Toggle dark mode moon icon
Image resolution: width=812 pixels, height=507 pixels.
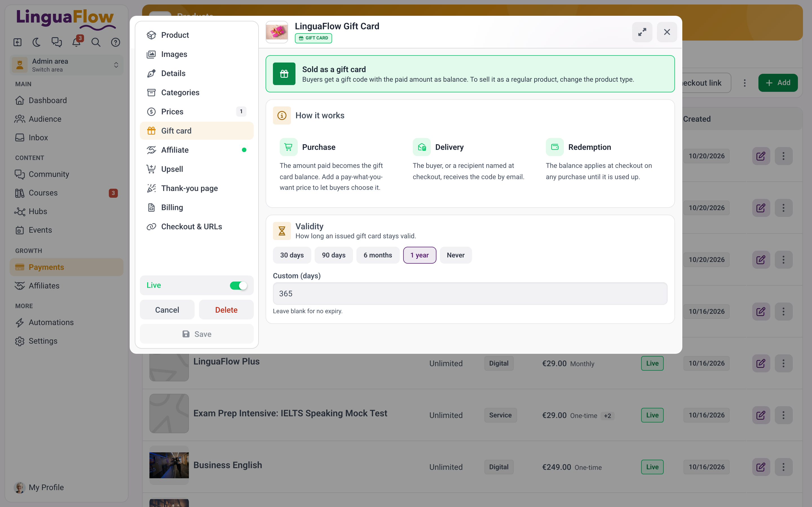pos(37,42)
